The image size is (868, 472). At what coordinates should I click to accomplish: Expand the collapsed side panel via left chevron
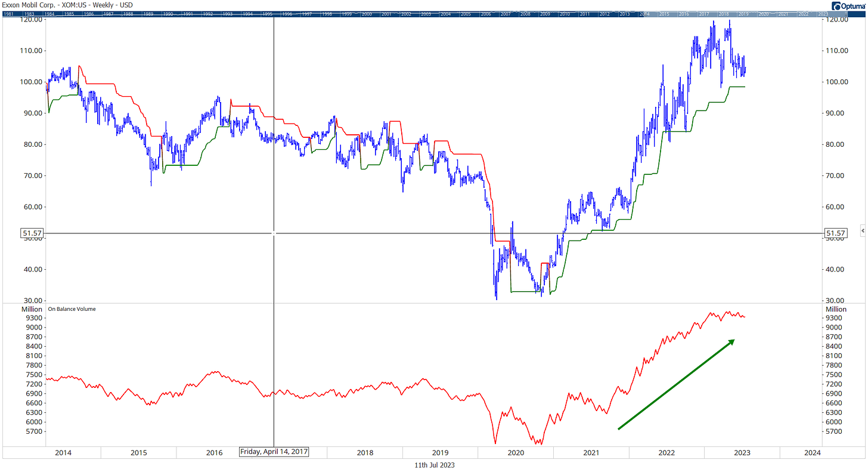[862, 230]
